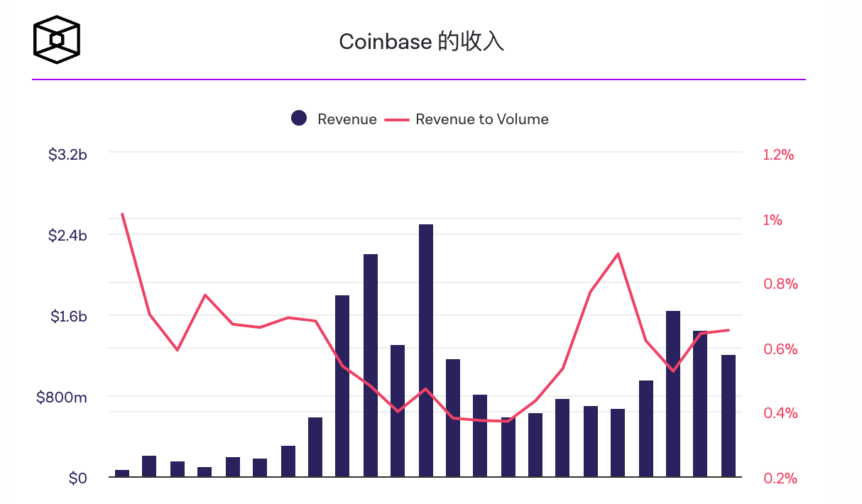This screenshot has height=504, width=862.
Task: Click the 0.8% gridline label
Action: [x=779, y=284]
